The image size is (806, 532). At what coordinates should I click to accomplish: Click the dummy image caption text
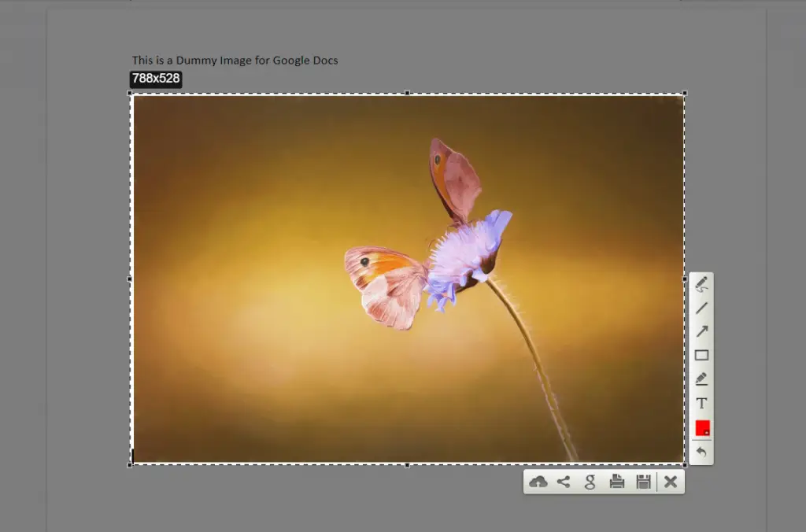pos(235,60)
